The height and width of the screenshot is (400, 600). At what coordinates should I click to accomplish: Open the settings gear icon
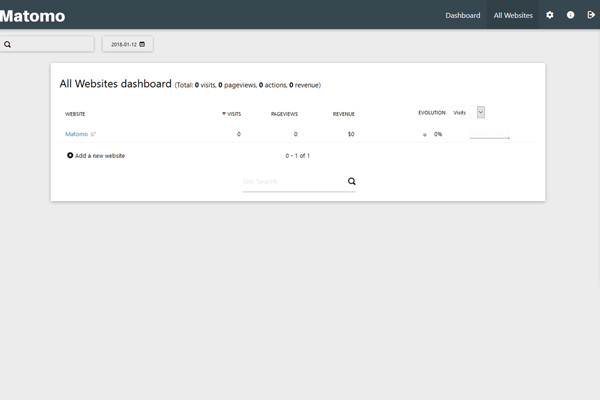[549, 15]
